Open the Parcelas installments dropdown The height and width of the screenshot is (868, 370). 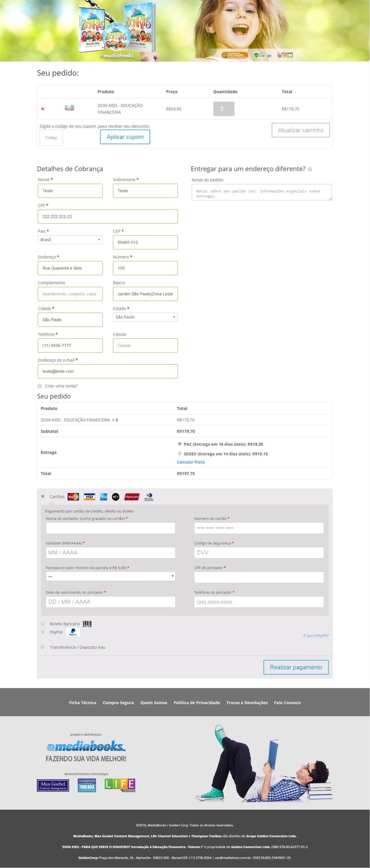[110, 576]
